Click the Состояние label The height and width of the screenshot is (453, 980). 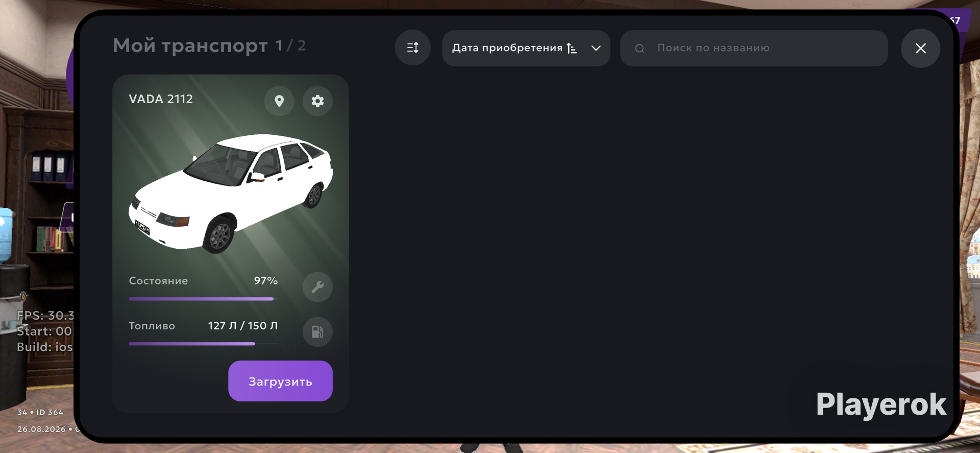point(158,280)
